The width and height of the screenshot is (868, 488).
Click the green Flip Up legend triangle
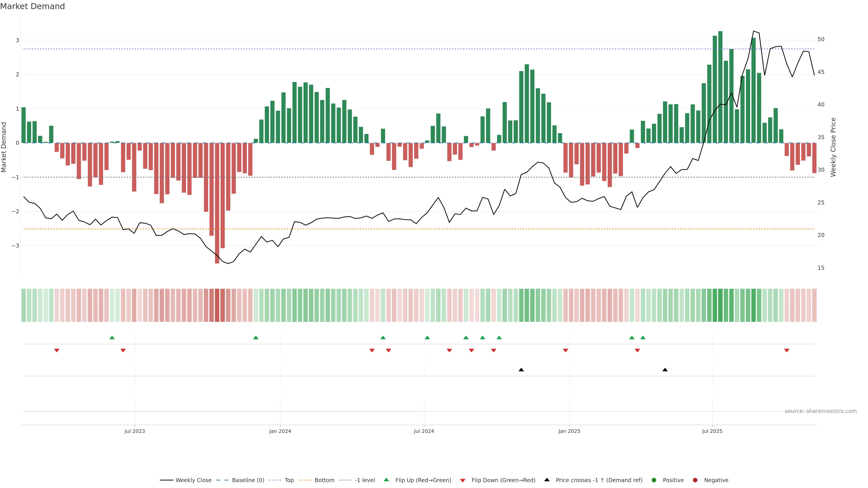coord(387,480)
